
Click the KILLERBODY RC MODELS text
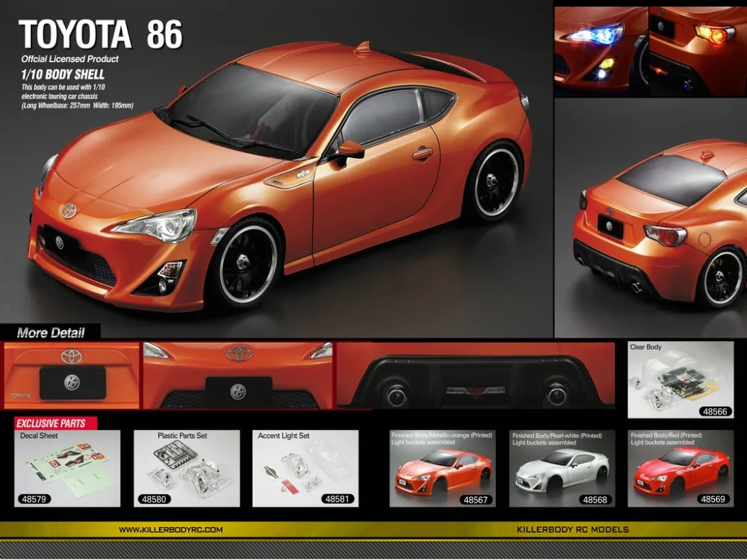click(x=573, y=529)
